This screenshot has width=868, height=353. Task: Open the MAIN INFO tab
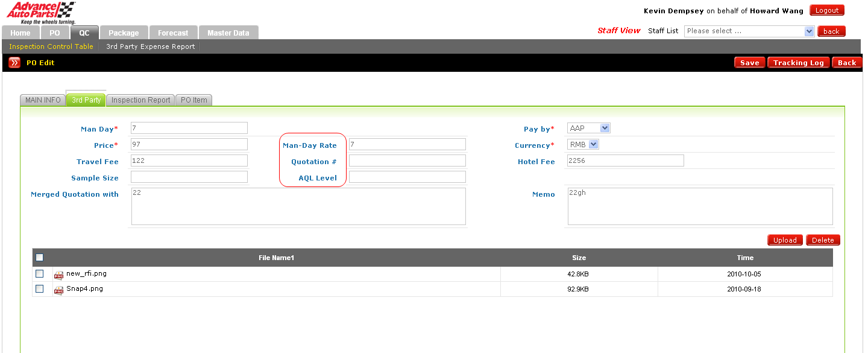[43, 100]
